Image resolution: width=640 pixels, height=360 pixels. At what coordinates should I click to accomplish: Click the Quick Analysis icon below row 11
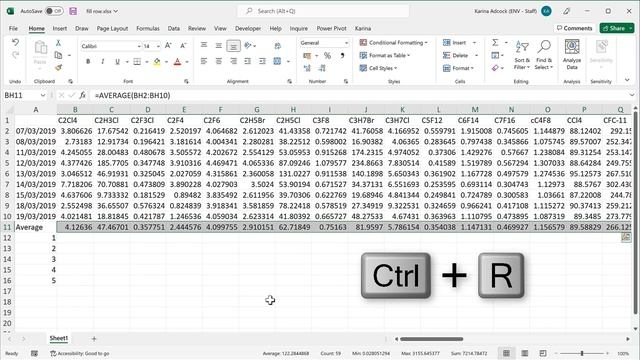[626, 237]
